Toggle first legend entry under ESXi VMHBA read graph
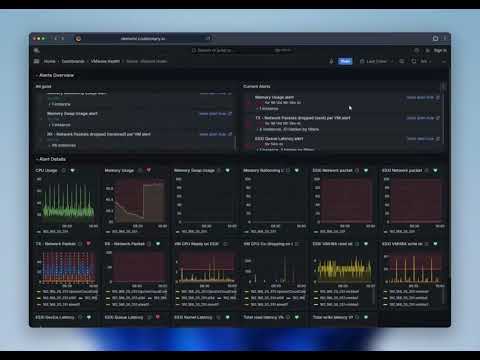This screenshot has width=480, height=360. (x=337, y=292)
